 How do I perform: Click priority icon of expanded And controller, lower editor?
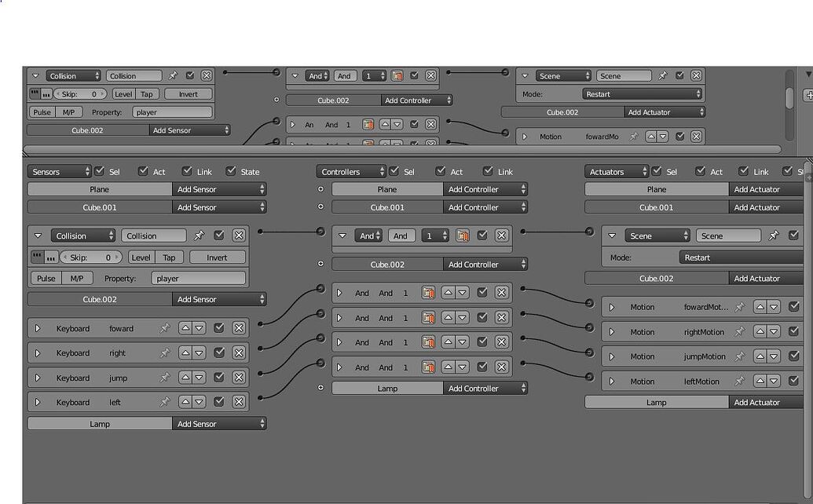tap(463, 236)
